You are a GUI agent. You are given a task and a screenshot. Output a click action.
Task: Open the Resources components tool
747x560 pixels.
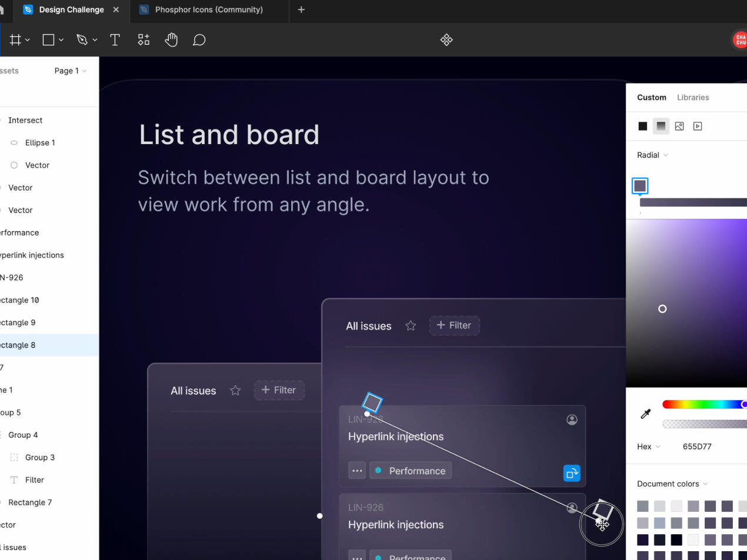coord(144,40)
